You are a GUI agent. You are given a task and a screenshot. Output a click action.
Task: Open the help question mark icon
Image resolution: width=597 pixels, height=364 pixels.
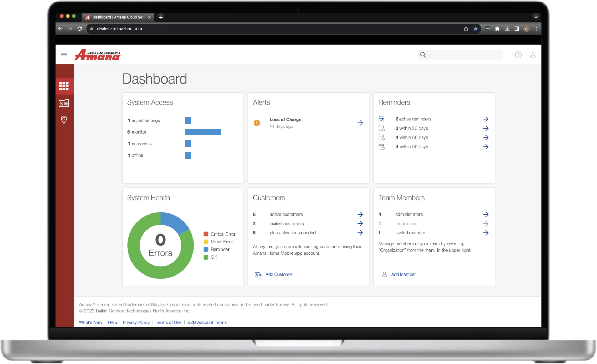[518, 55]
